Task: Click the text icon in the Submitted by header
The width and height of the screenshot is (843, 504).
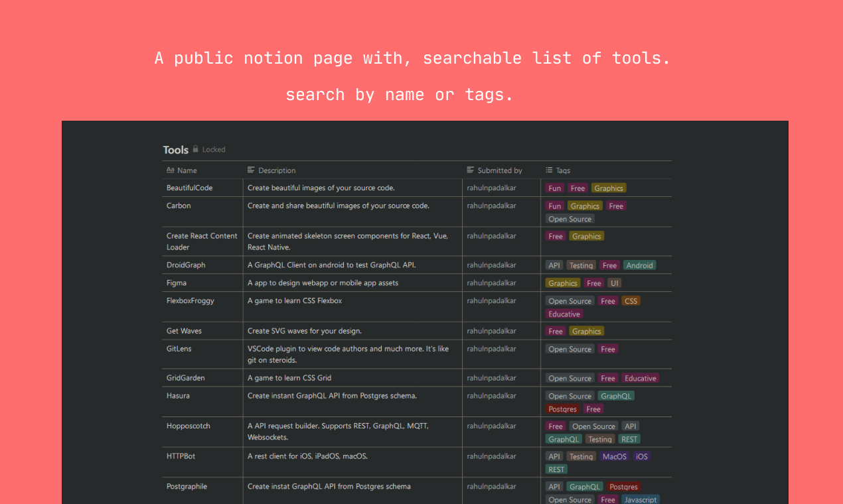Action: coord(471,170)
